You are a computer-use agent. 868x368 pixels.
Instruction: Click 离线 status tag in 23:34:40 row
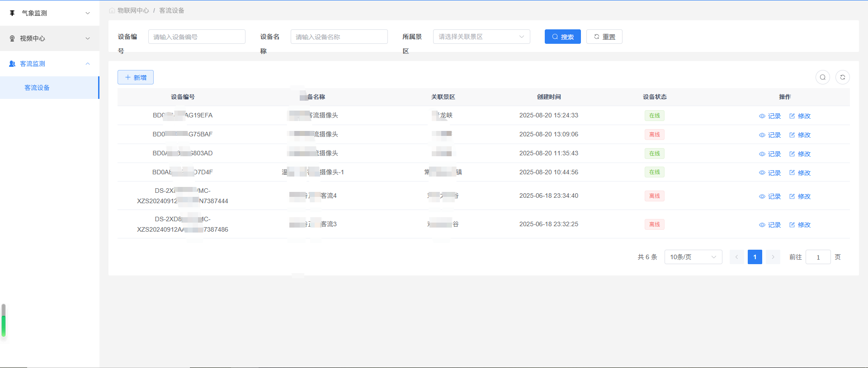coord(655,196)
